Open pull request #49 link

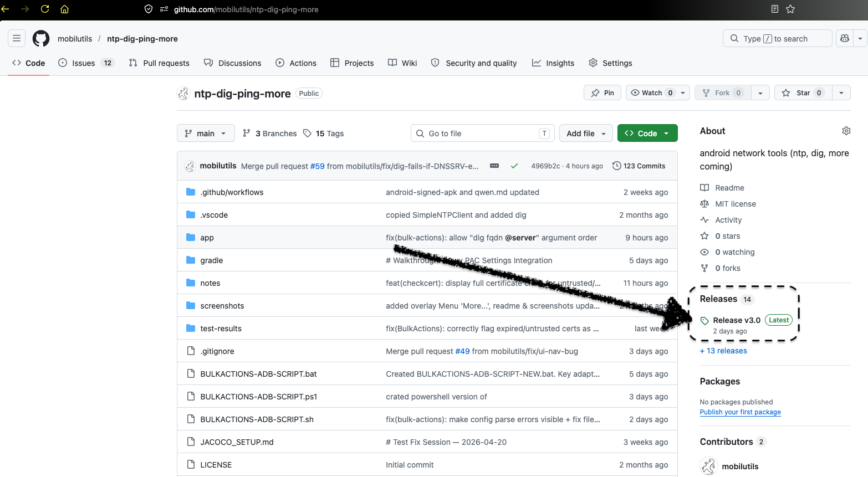coord(462,351)
